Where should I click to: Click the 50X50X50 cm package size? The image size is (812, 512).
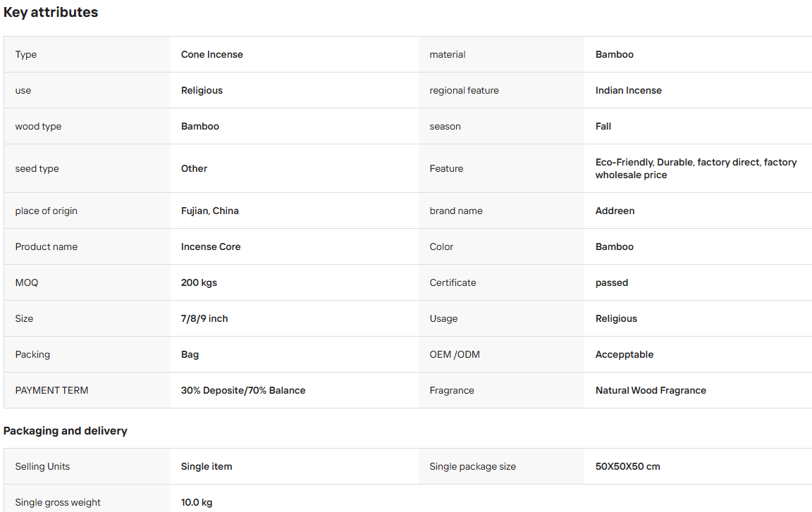(x=627, y=466)
